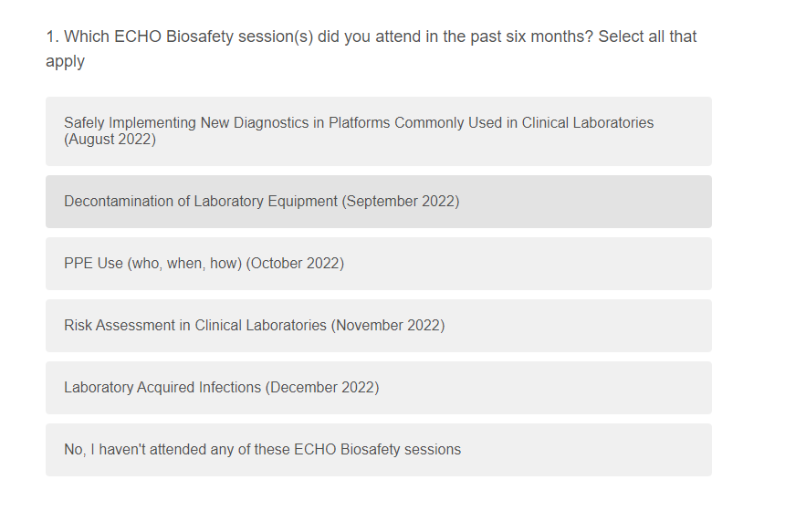Tick Risk Assessment in Clinical Laboratories
The width and height of the screenshot is (806, 532).
coord(378,326)
